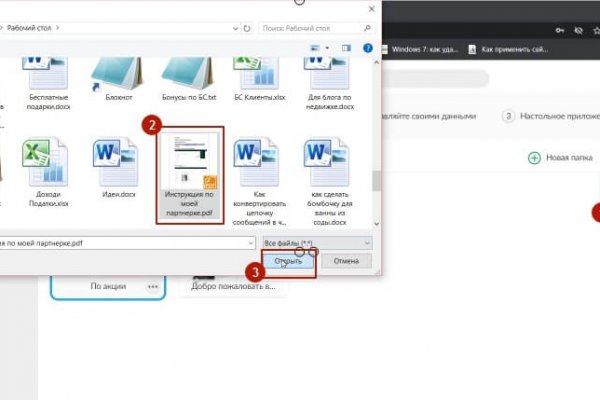Open the По акции folder three-dots menu
600x400 pixels.
click(153, 287)
